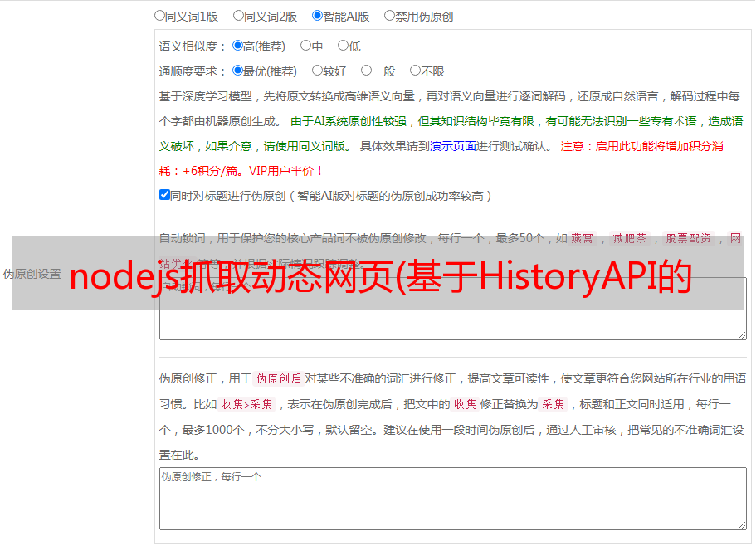Choose 一般 for 通顺度要求
This screenshot has height=546, width=756.
point(366,71)
